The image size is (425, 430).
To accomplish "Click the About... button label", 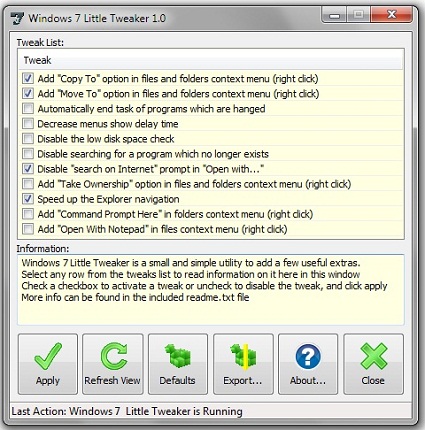I will [x=308, y=380].
